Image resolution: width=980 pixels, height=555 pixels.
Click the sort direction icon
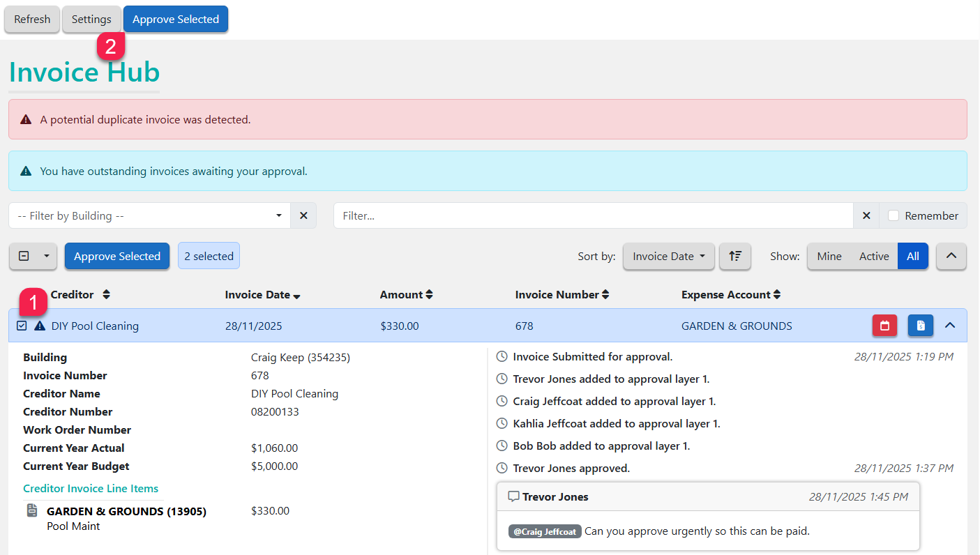(x=735, y=256)
